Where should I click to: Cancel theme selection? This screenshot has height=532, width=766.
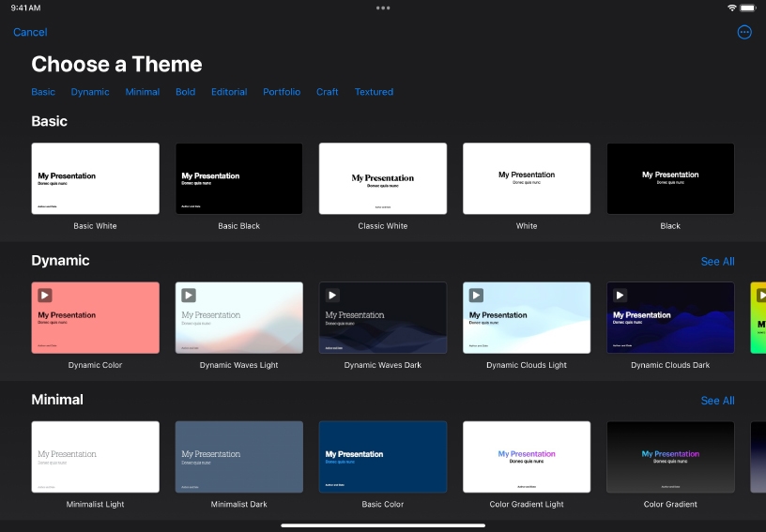[30, 32]
